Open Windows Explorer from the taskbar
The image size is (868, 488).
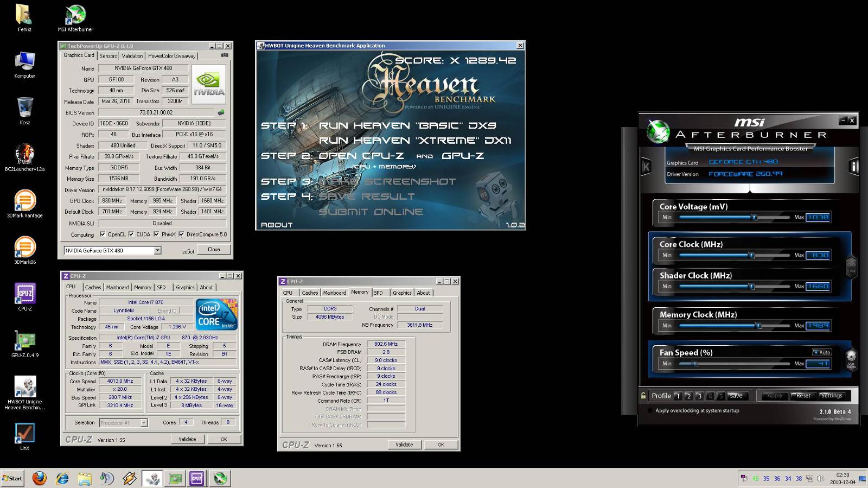(x=84, y=478)
